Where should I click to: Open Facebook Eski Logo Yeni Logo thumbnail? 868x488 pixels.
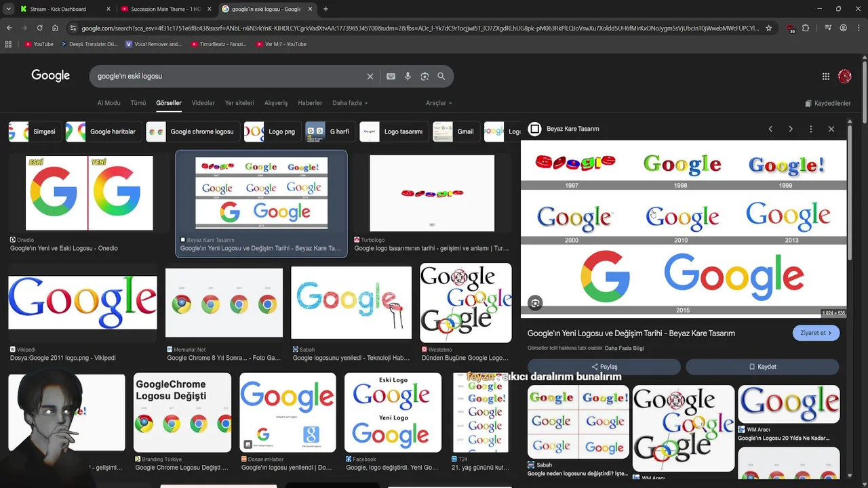tap(393, 412)
